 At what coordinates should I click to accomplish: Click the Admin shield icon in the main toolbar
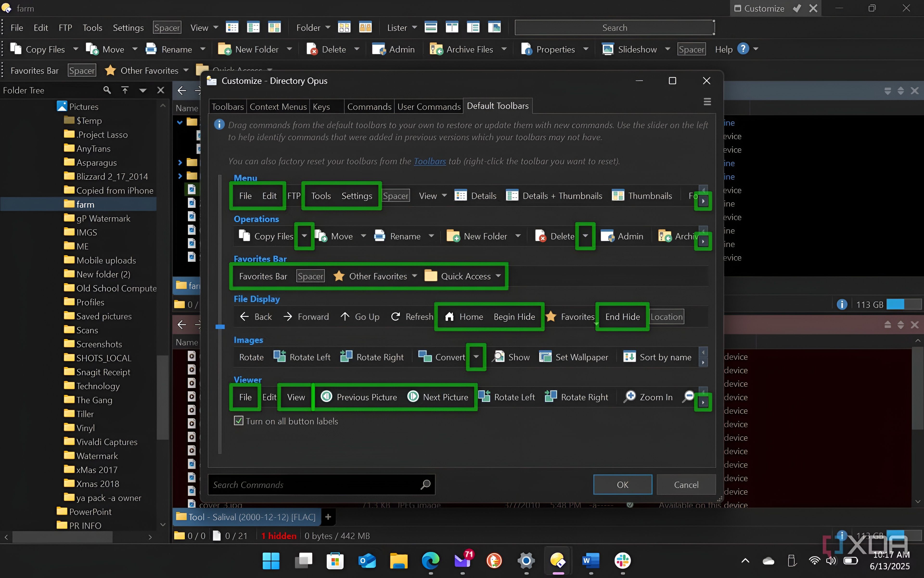pyautogui.click(x=379, y=49)
